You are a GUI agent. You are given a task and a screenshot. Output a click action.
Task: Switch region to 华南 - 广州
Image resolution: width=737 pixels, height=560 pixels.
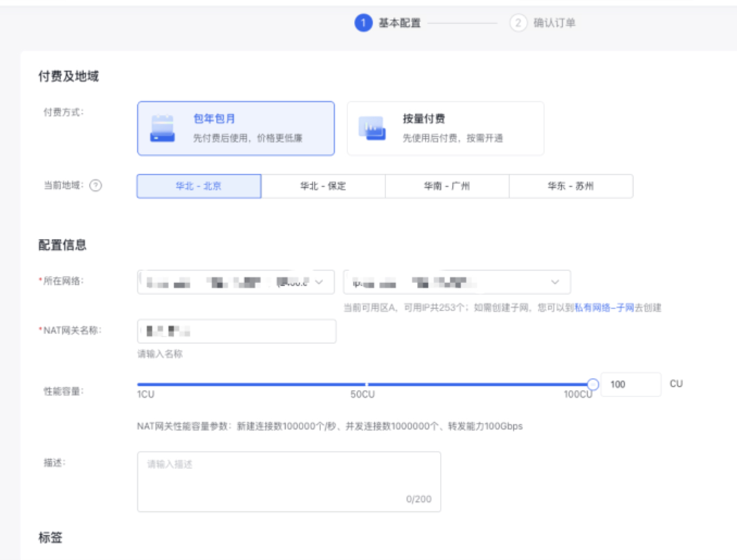click(447, 186)
